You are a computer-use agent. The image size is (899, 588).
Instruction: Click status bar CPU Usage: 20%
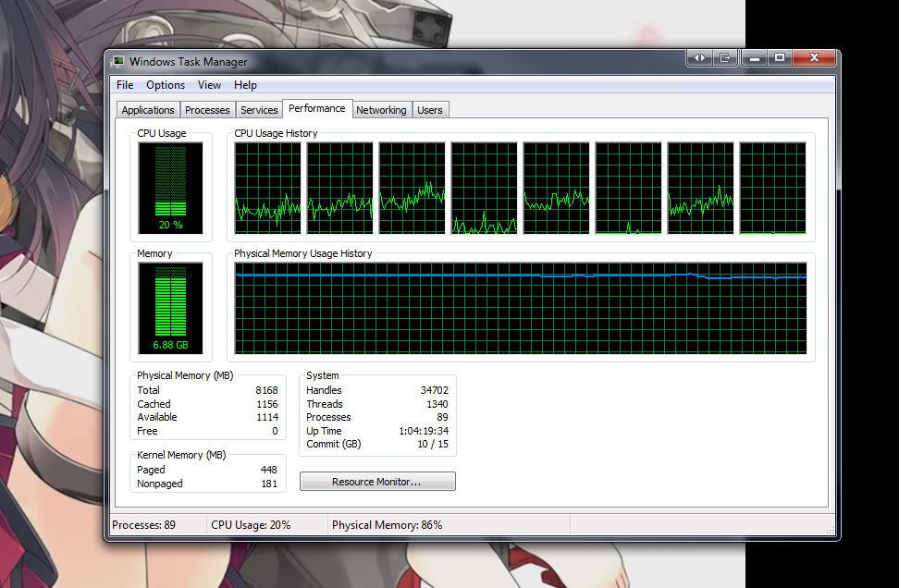click(x=251, y=525)
